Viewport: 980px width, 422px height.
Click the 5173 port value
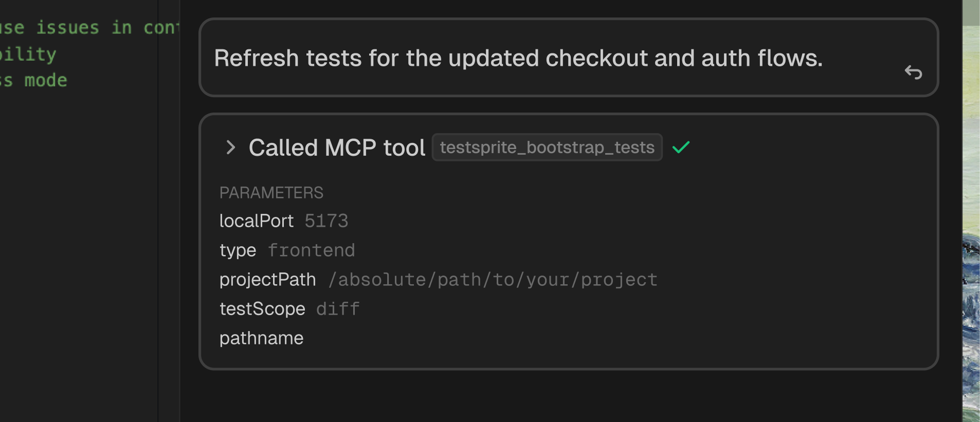[326, 221]
